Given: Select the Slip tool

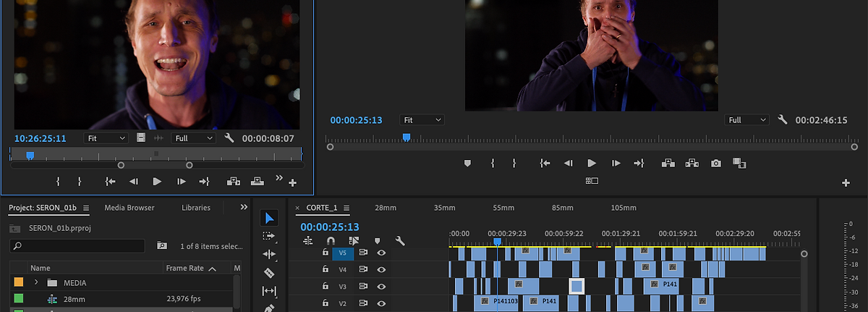Looking at the screenshot, I should [x=269, y=291].
